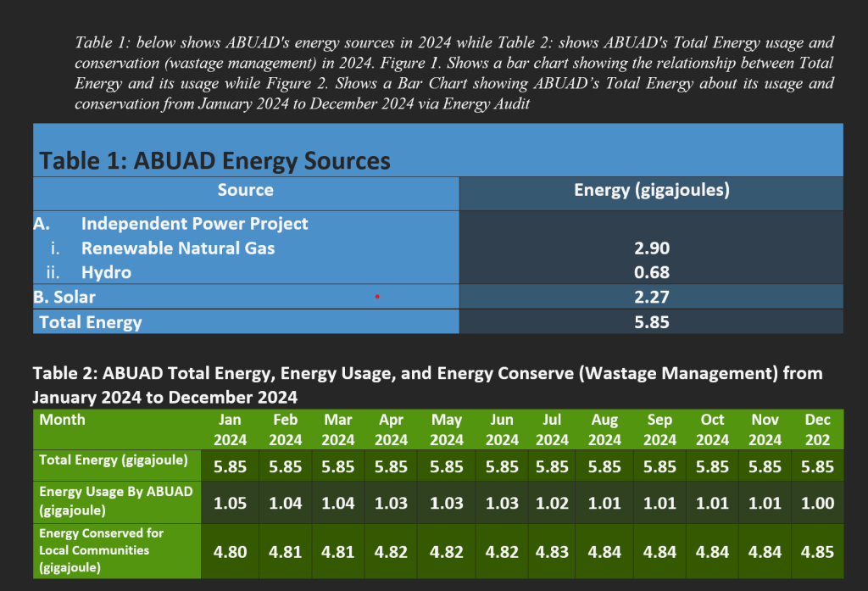
Task: Select the 2.27 Solar energy value
Action: pyautogui.click(x=651, y=297)
